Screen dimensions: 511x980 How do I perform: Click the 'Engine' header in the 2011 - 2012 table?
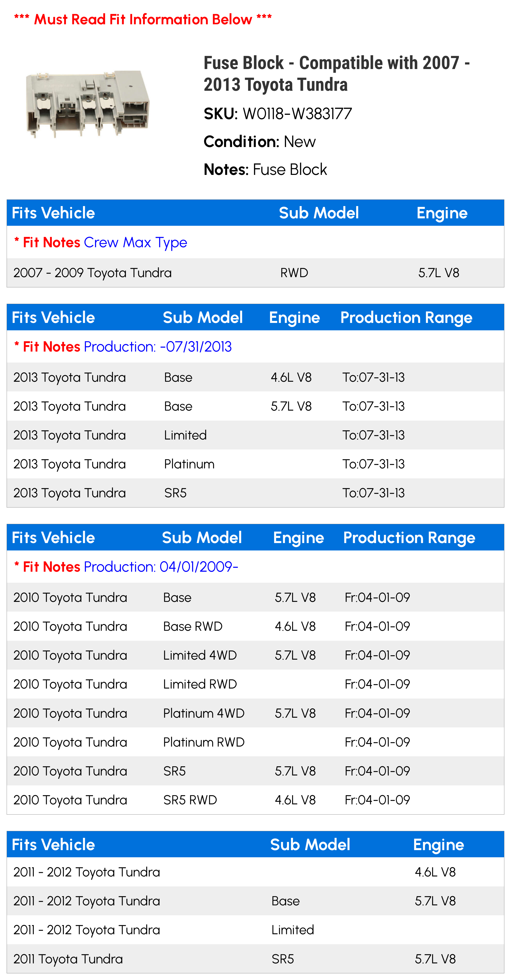pos(439,844)
